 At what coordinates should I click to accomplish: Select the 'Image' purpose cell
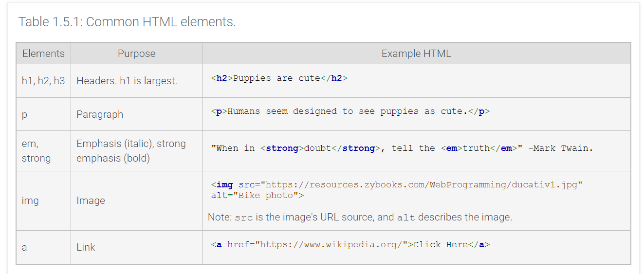(91, 201)
